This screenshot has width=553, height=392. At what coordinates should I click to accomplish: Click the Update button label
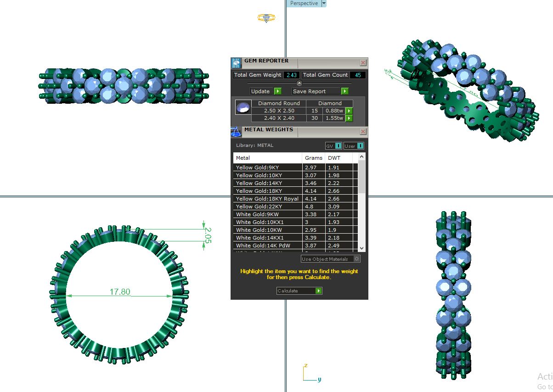[260, 91]
